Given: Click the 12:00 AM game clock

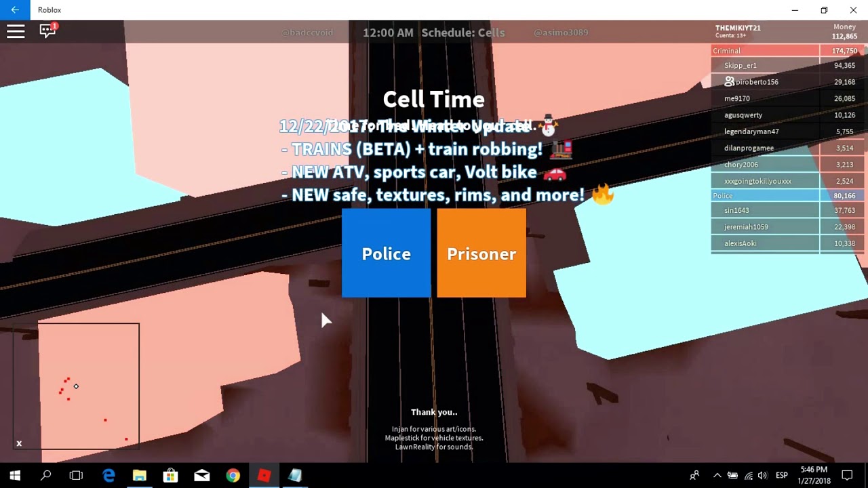Looking at the screenshot, I should (x=388, y=33).
